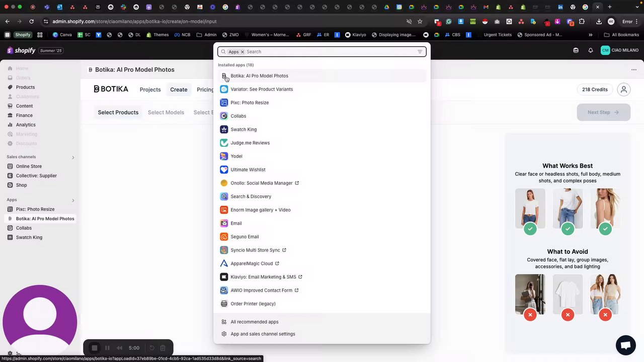Image resolution: width=644 pixels, height=362 pixels.
Task: Click the Onollo: Social Media Manager icon
Action: coord(224,183)
